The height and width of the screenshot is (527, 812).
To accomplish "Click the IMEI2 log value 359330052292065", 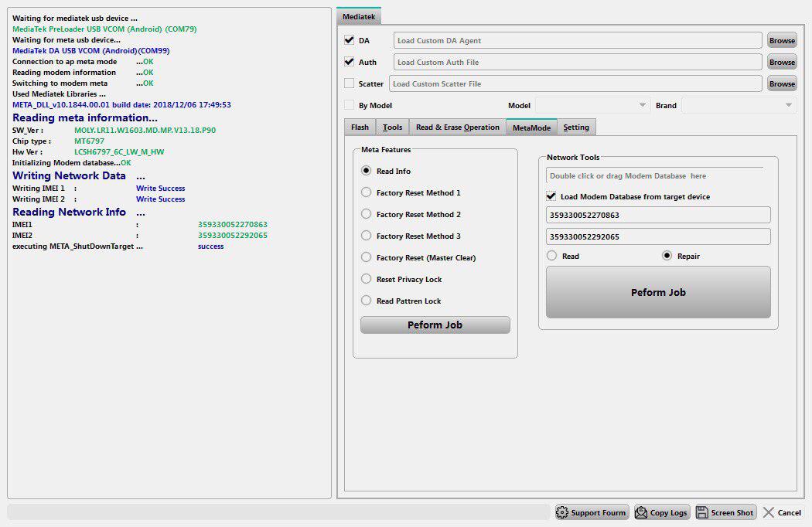I will click(233, 235).
